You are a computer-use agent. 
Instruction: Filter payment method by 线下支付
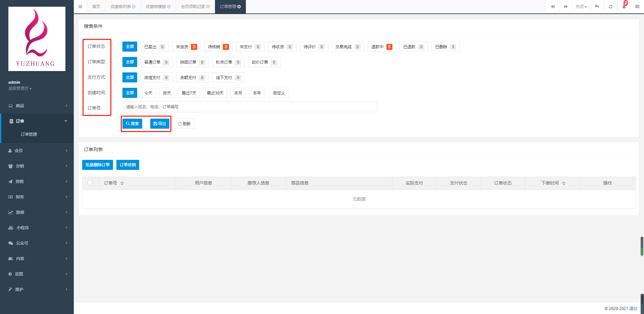pyautogui.click(x=228, y=78)
